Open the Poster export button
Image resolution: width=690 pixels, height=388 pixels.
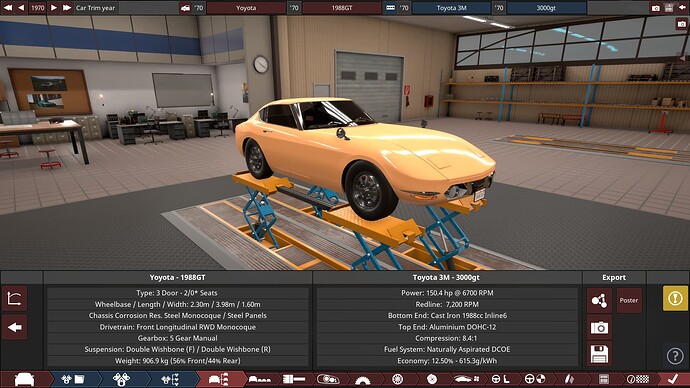(x=628, y=300)
